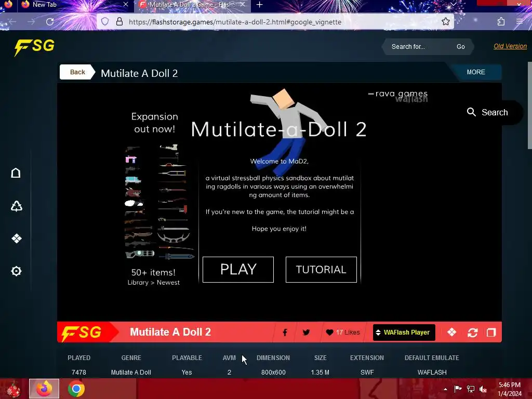Click 'Library > Newest' text

click(x=153, y=282)
